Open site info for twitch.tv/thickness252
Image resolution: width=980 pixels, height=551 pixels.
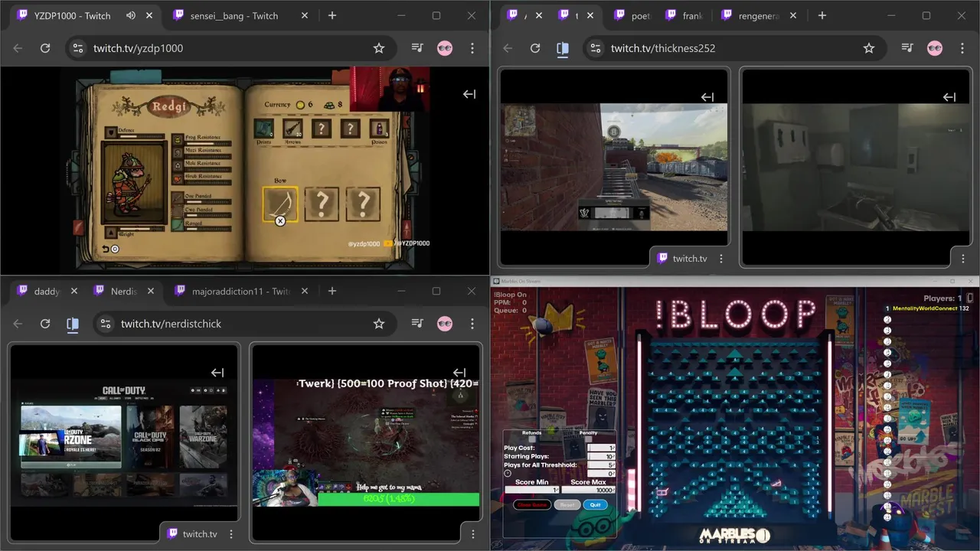[595, 48]
